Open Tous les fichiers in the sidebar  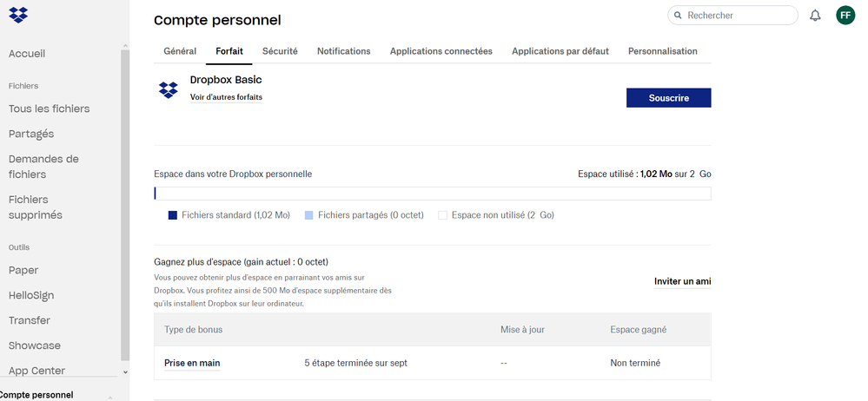tap(49, 108)
